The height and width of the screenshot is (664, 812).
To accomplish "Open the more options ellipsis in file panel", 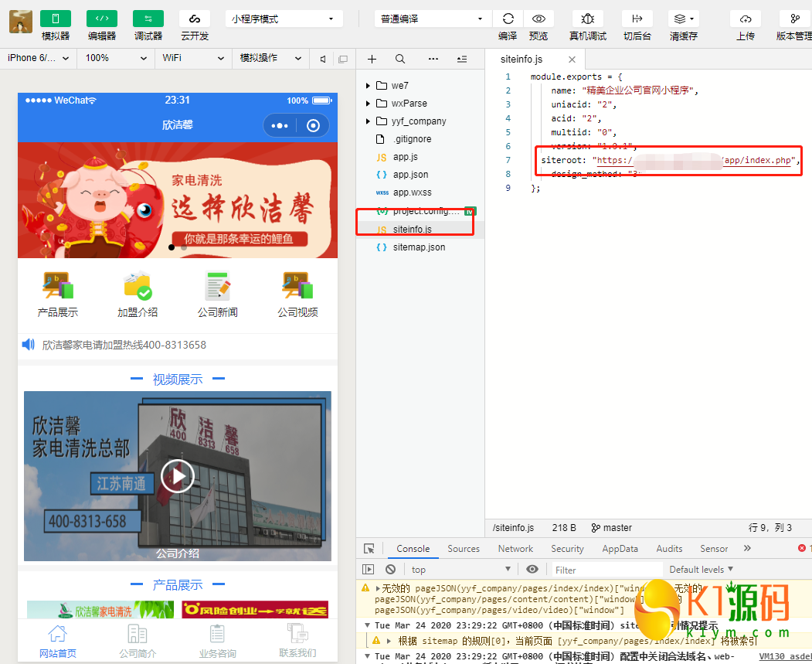I will (x=433, y=59).
